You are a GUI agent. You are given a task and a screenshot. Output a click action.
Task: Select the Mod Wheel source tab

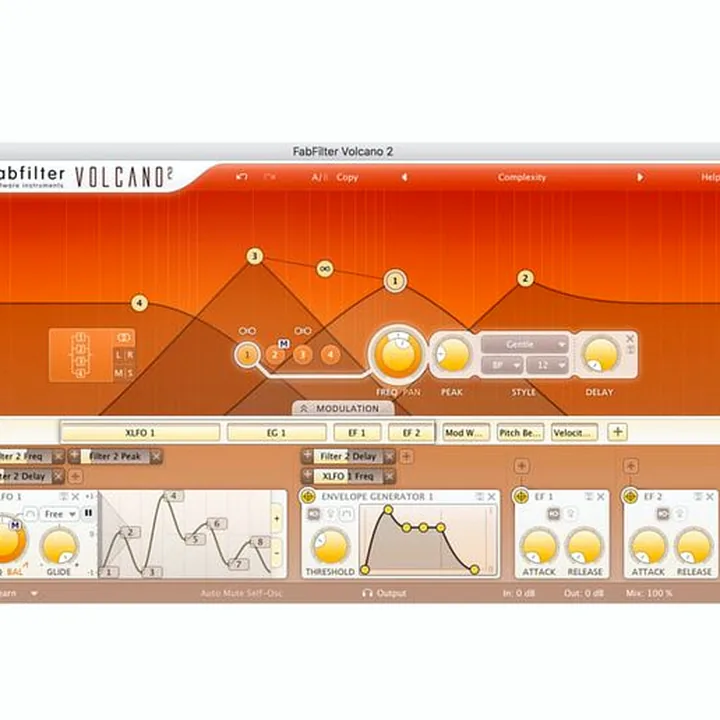coord(465,433)
